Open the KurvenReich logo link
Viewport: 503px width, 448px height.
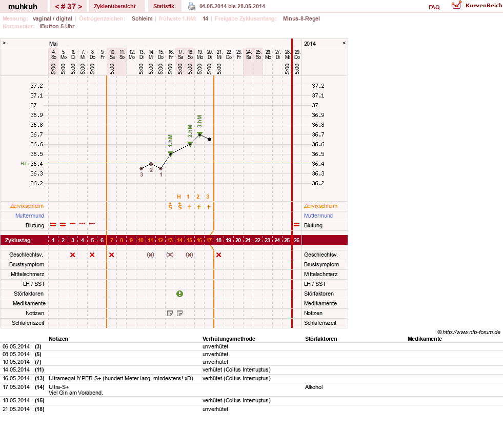[477, 6]
